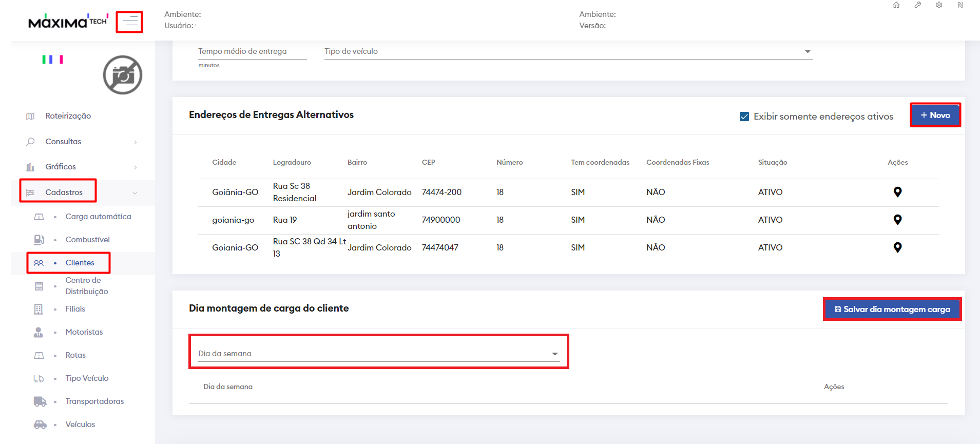Go to Motoristas in the sidebar
Image resolution: width=980 pixels, height=444 pixels.
(84, 332)
